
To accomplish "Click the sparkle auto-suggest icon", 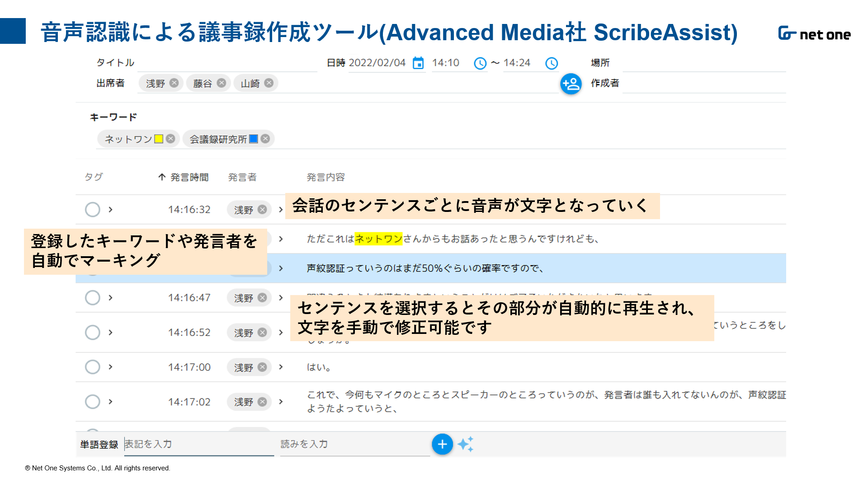I will point(466,445).
